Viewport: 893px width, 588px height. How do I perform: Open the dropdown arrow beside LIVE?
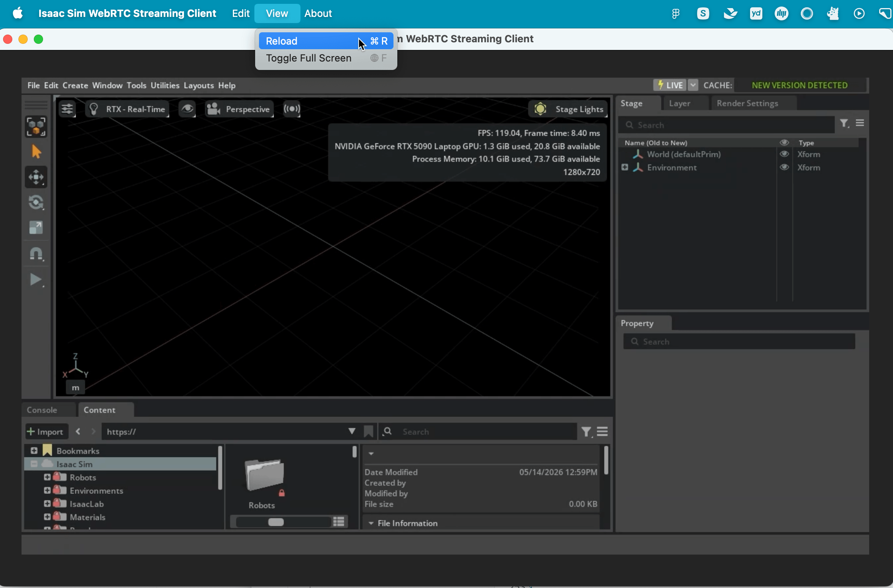(x=693, y=85)
